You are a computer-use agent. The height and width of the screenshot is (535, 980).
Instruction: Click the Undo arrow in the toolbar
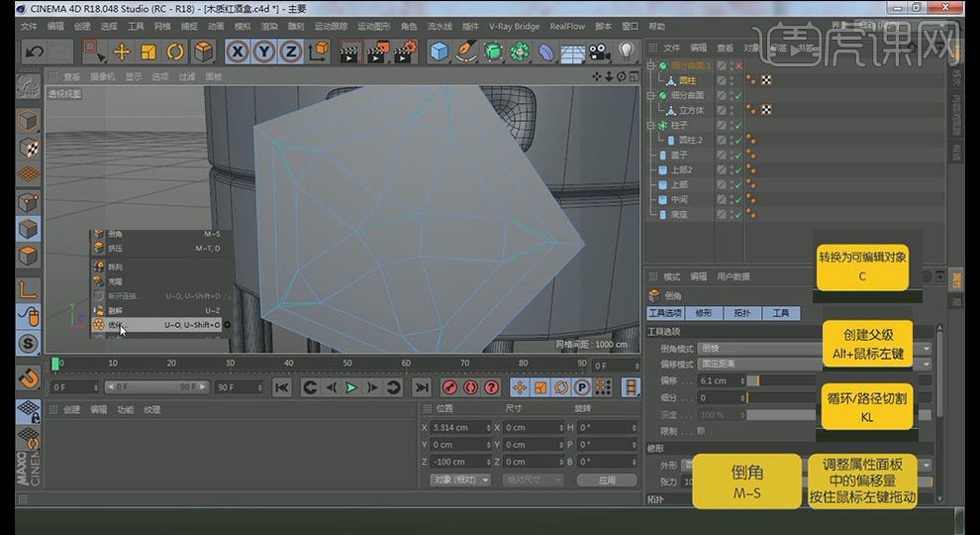click(35, 52)
